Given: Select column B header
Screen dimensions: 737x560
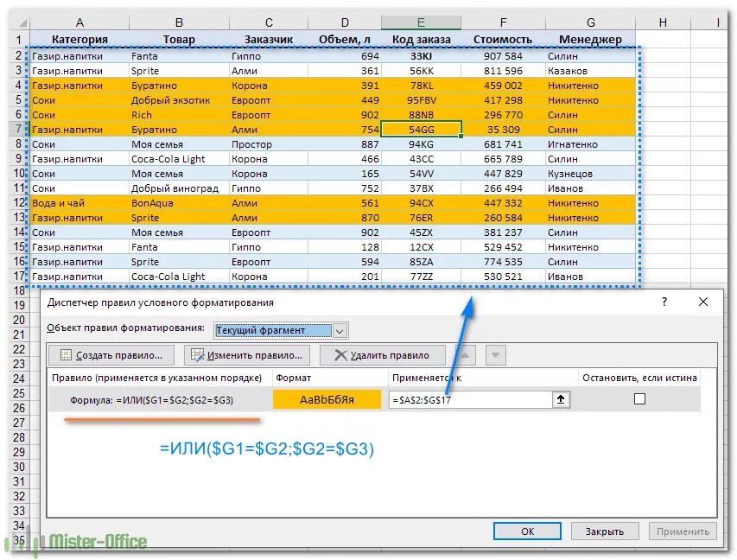Looking at the screenshot, I should coord(179,22).
